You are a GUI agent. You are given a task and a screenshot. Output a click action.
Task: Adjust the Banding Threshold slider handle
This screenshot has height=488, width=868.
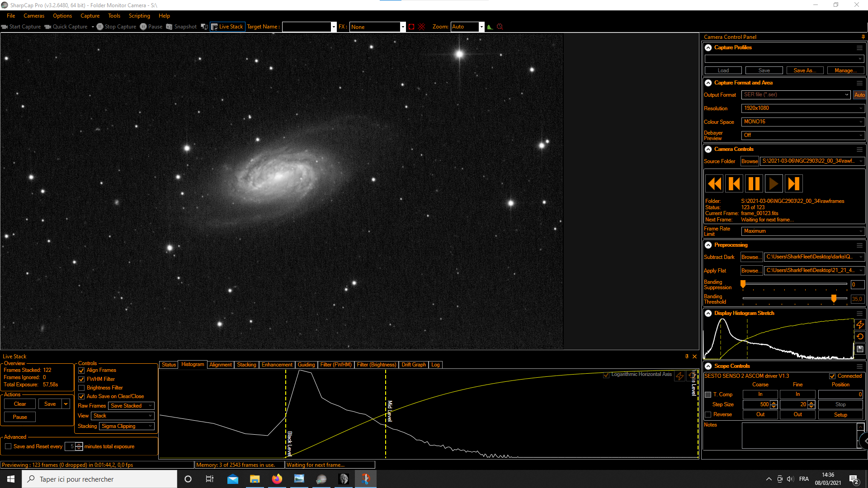point(834,298)
